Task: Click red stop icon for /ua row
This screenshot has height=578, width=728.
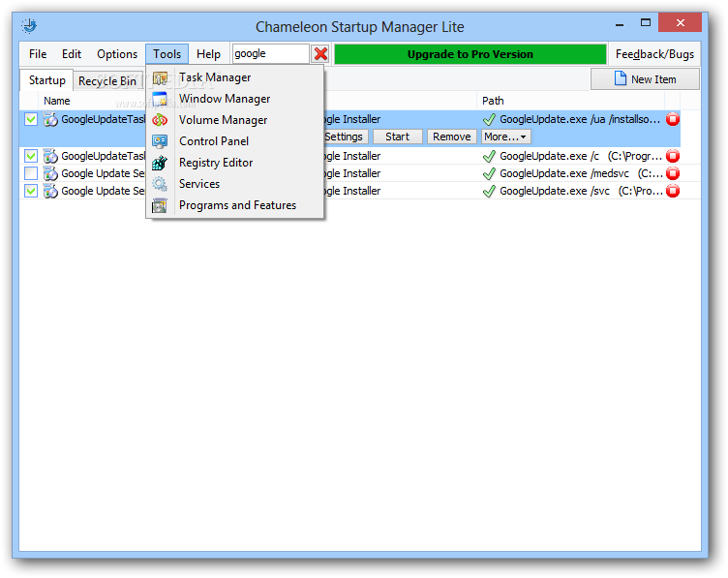Action: coord(673,119)
